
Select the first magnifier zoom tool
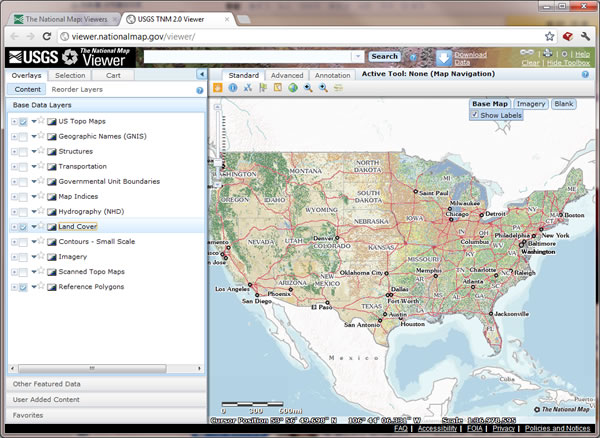pos(308,88)
